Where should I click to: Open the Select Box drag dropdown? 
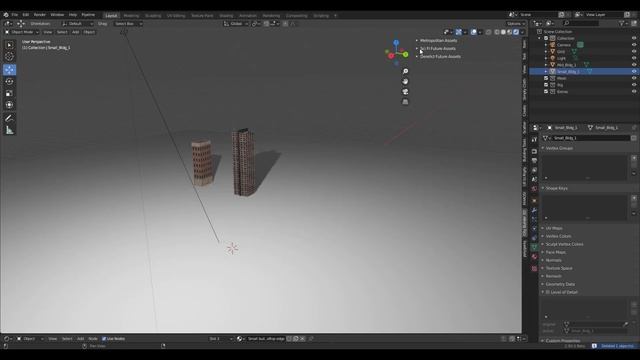click(x=128, y=24)
